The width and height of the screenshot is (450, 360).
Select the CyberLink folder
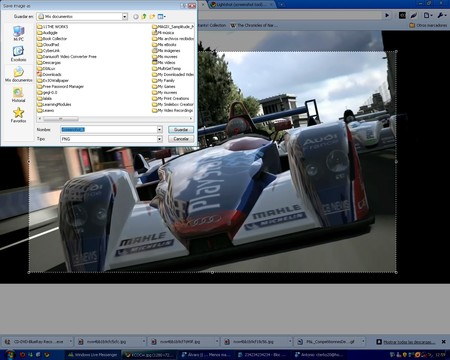click(x=48, y=51)
